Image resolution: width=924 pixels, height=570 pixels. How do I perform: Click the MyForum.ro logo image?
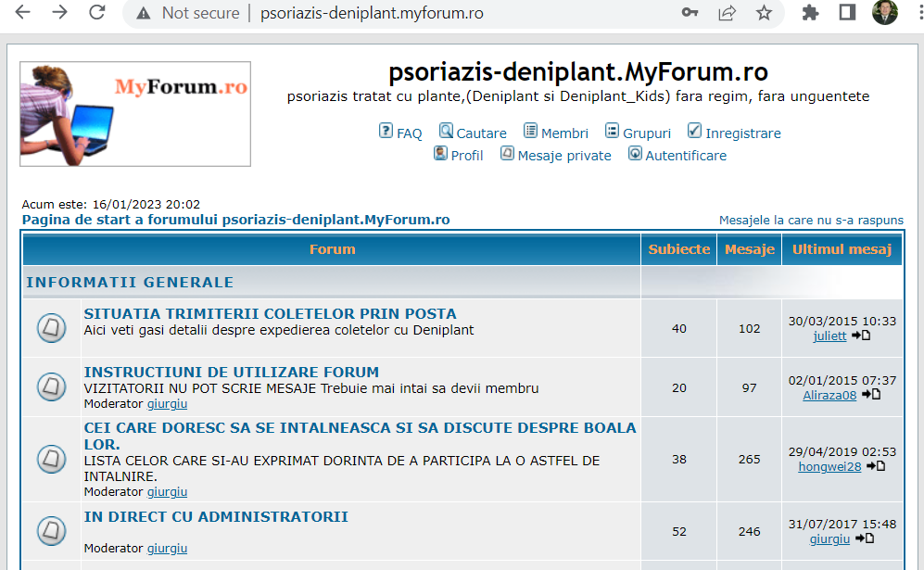[x=135, y=114]
